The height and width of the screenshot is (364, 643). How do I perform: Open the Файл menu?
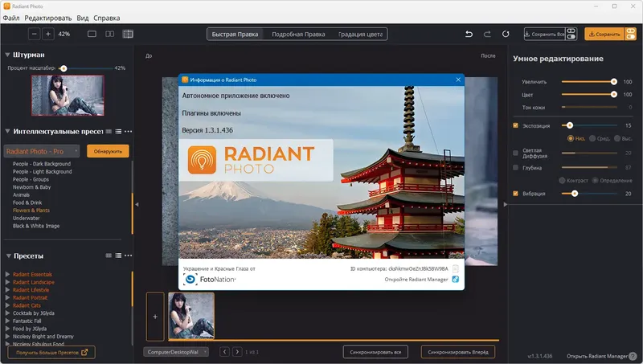[x=11, y=18]
